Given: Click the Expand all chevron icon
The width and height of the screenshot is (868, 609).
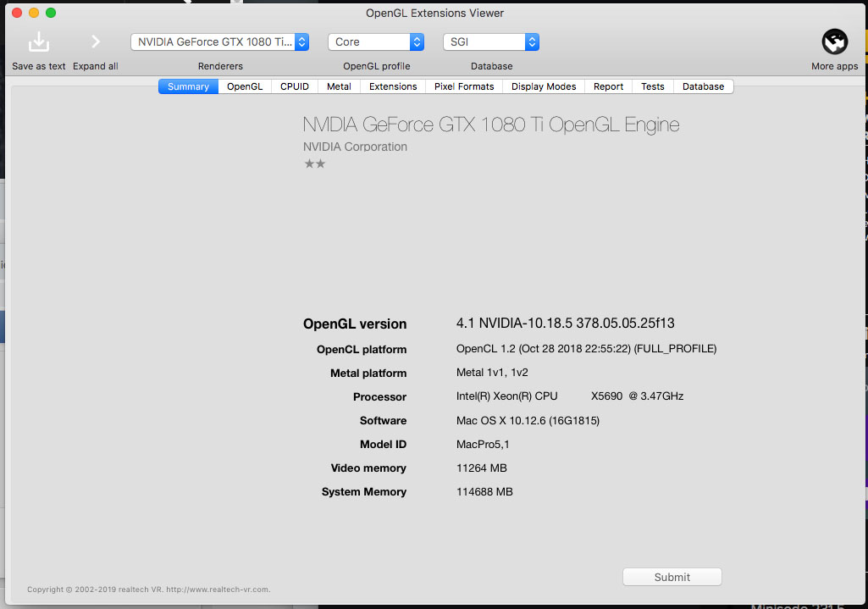Looking at the screenshot, I should 95,42.
